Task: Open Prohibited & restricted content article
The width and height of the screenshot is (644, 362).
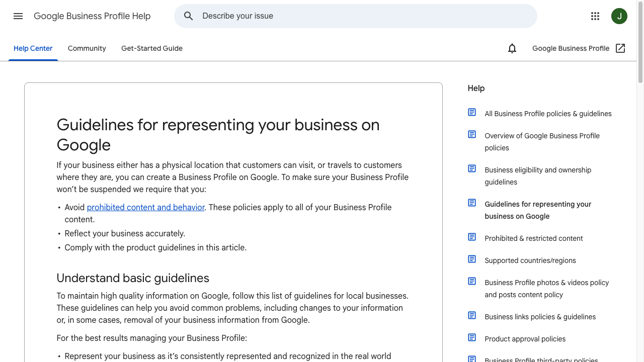Action: pos(534,238)
